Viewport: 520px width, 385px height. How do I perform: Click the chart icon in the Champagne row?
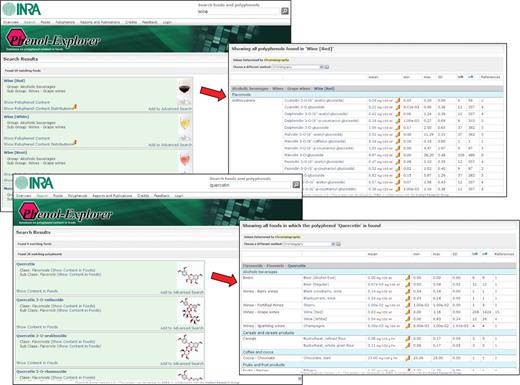point(408,326)
